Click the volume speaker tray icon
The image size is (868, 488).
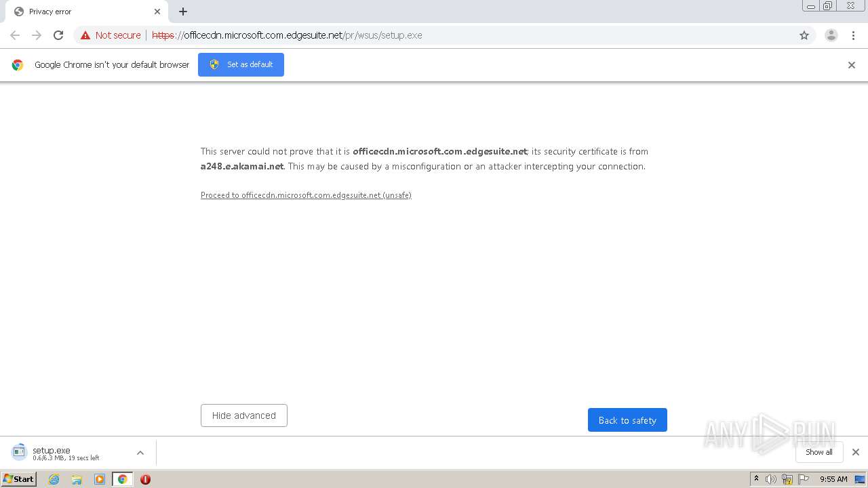[x=770, y=479]
